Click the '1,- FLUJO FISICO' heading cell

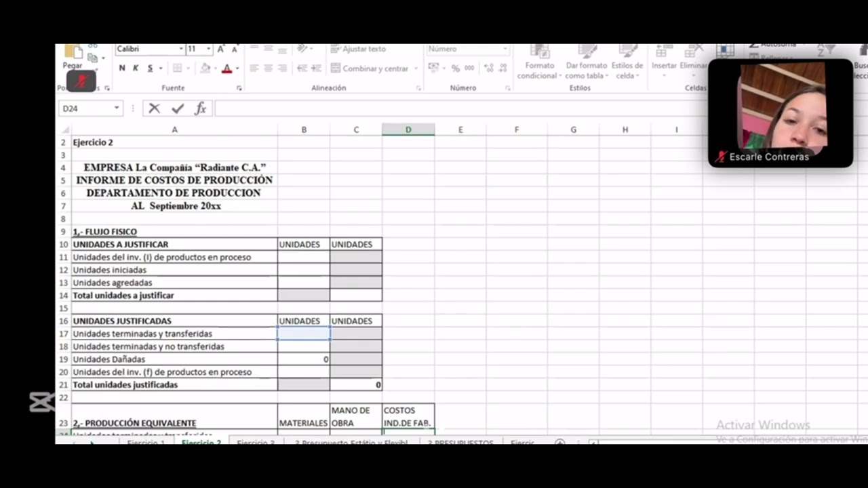174,232
